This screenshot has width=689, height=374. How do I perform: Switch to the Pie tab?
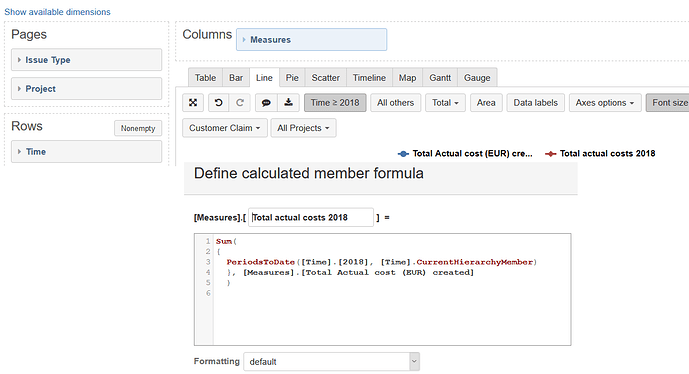[292, 78]
